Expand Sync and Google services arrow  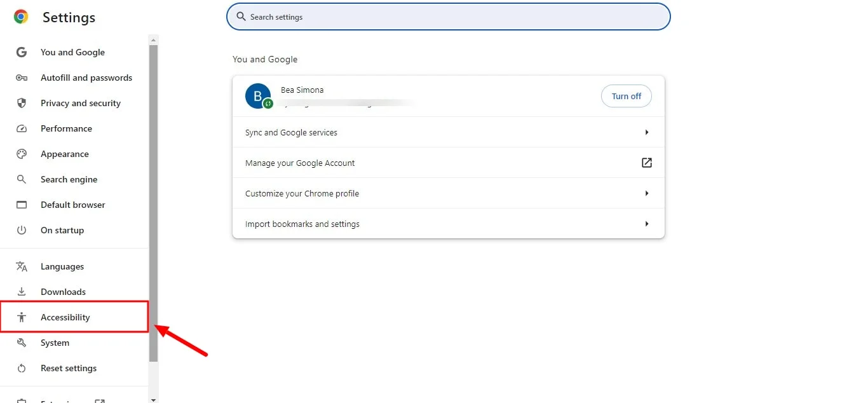click(x=647, y=132)
